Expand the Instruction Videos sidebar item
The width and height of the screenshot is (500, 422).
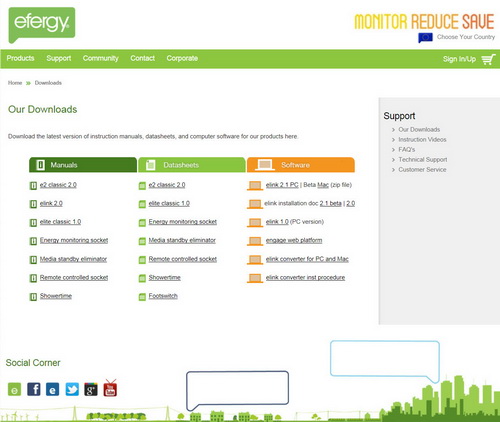[x=422, y=140]
